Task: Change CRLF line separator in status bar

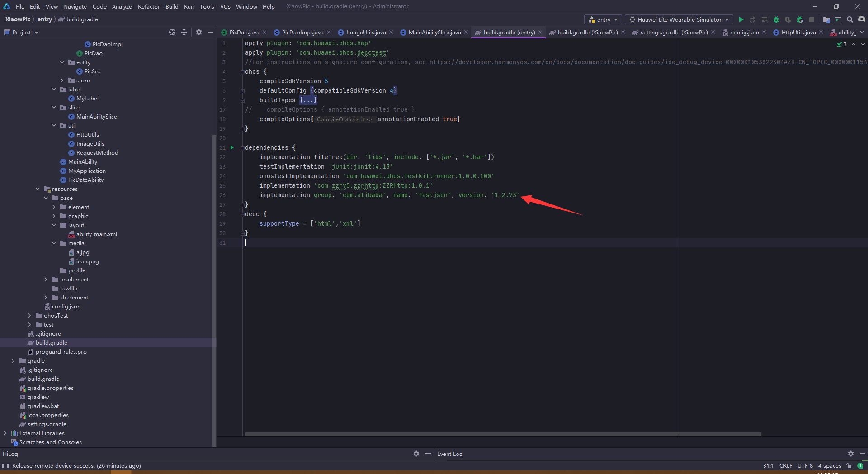Action: tap(785, 466)
